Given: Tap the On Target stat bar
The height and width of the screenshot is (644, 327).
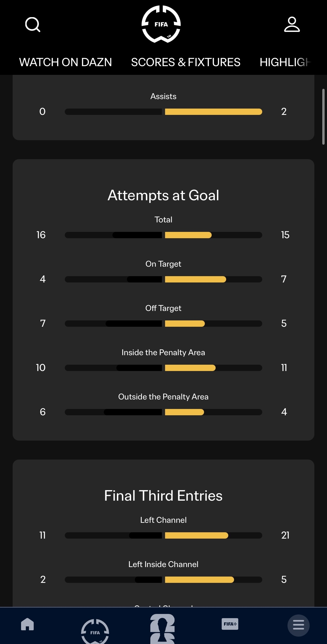Looking at the screenshot, I should pos(163,279).
